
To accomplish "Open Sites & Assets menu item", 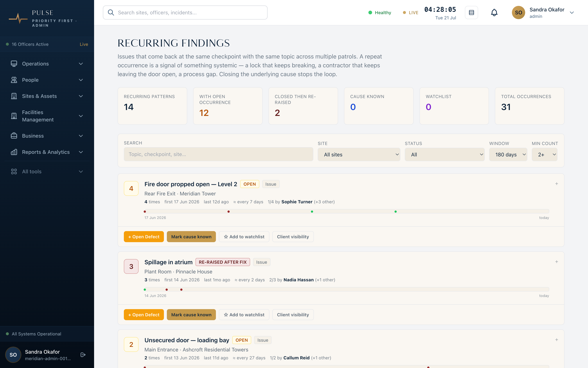I will pyautogui.click(x=47, y=96).
